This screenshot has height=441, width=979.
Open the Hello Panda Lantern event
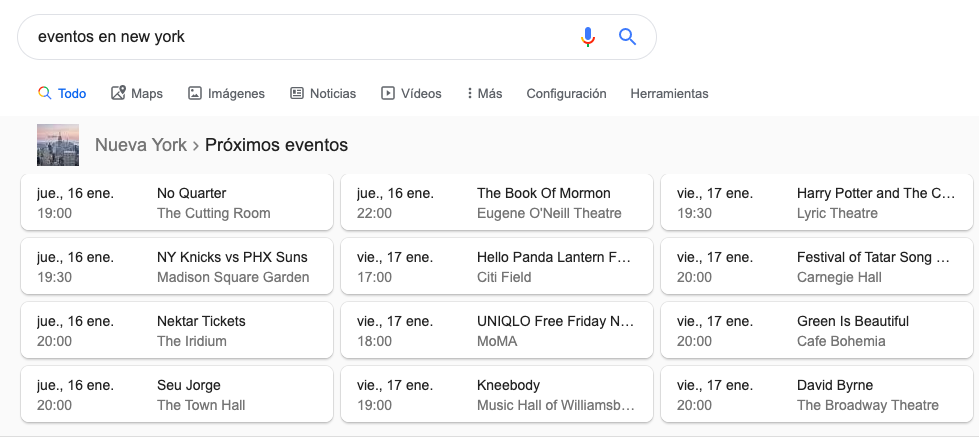point(497,266)
